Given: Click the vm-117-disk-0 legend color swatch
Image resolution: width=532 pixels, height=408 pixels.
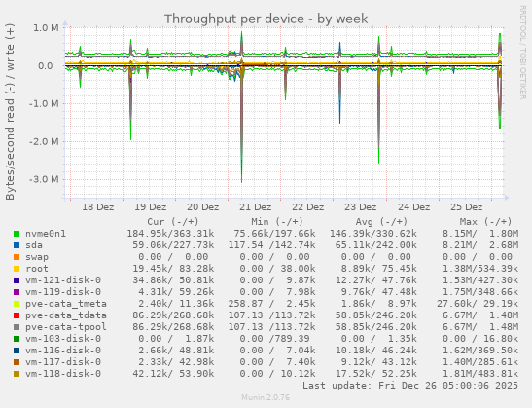Looking at the screenshot, I should click(x=17, y=362).
